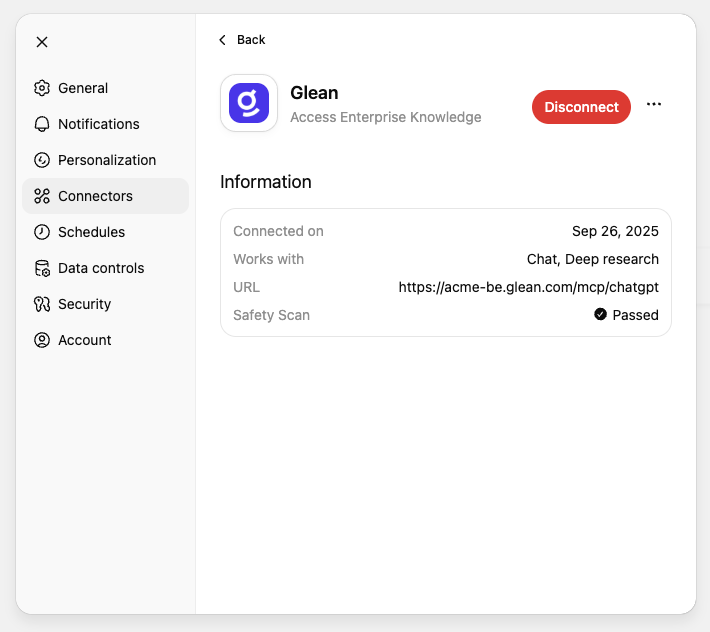Click the Schedules clock icon

click(x=42, y=232)
